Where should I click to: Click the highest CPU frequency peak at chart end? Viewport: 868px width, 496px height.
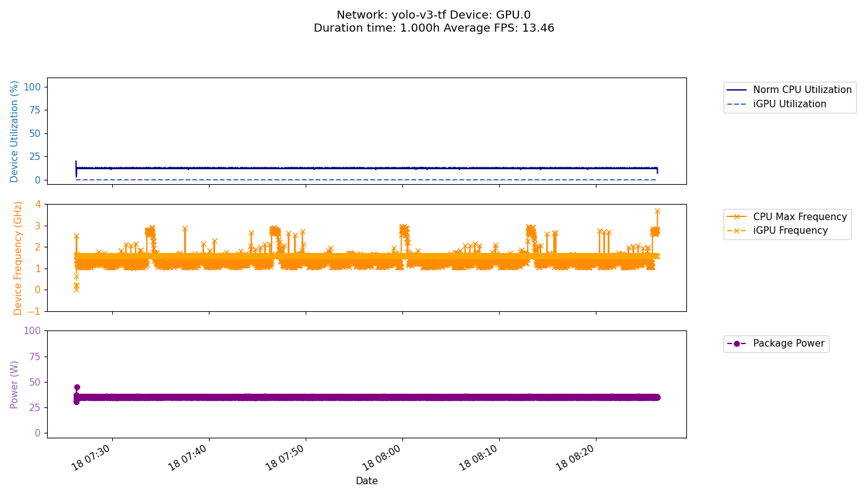pyautogui.click(x=657, y=211)
